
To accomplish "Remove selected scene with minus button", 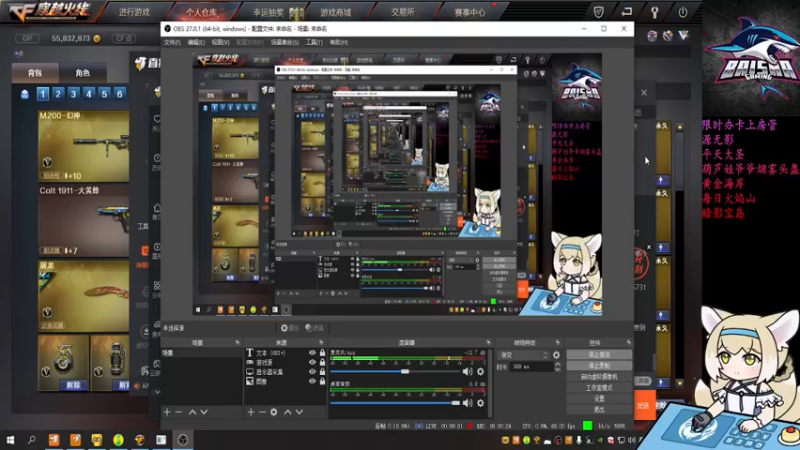I will 179,412.
